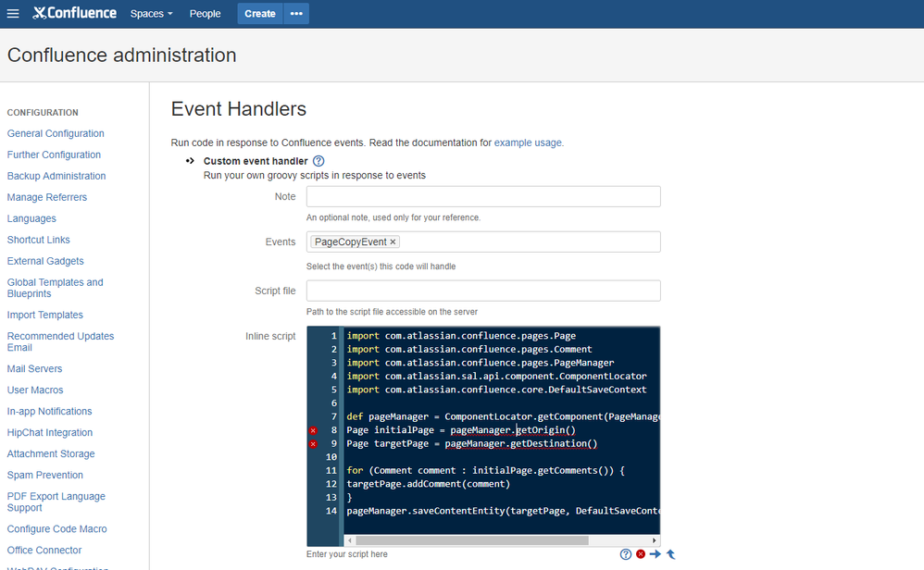Collapse the Custom event handler arrow icon
This screenshot has height=570, width=924.
(190, 161)
